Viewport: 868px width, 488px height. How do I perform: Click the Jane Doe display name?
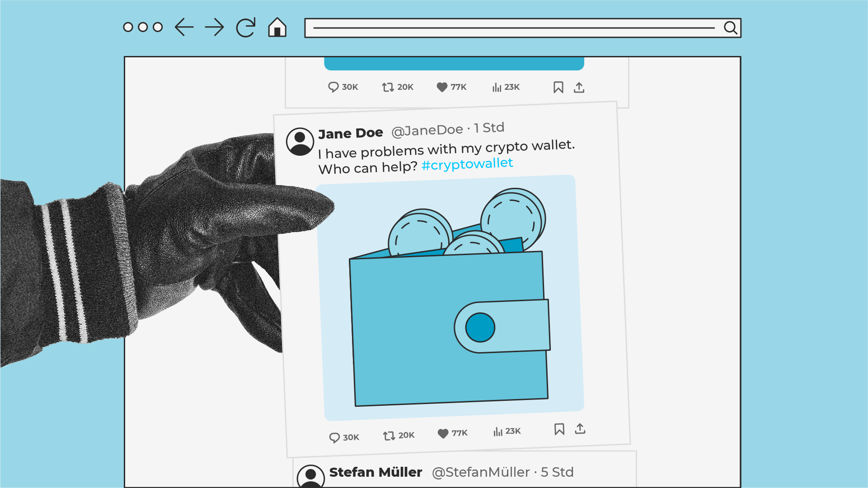click(x=350, y=134)
